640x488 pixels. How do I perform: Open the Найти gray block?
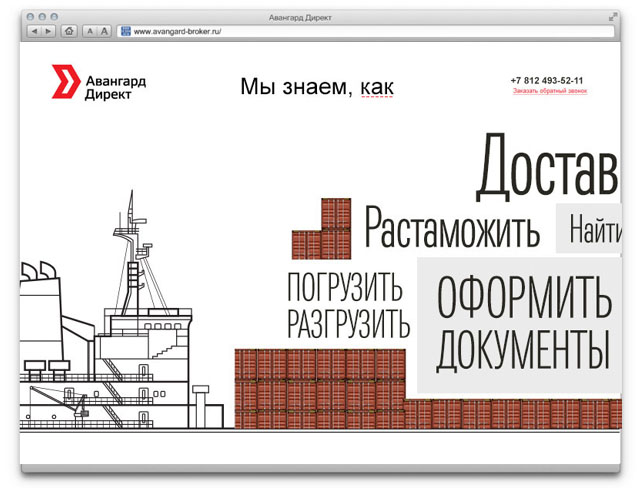tap(595, 230)
